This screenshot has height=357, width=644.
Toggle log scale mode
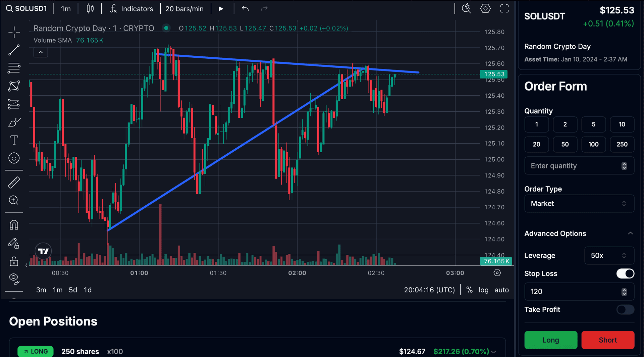click(x=483, y=290)
